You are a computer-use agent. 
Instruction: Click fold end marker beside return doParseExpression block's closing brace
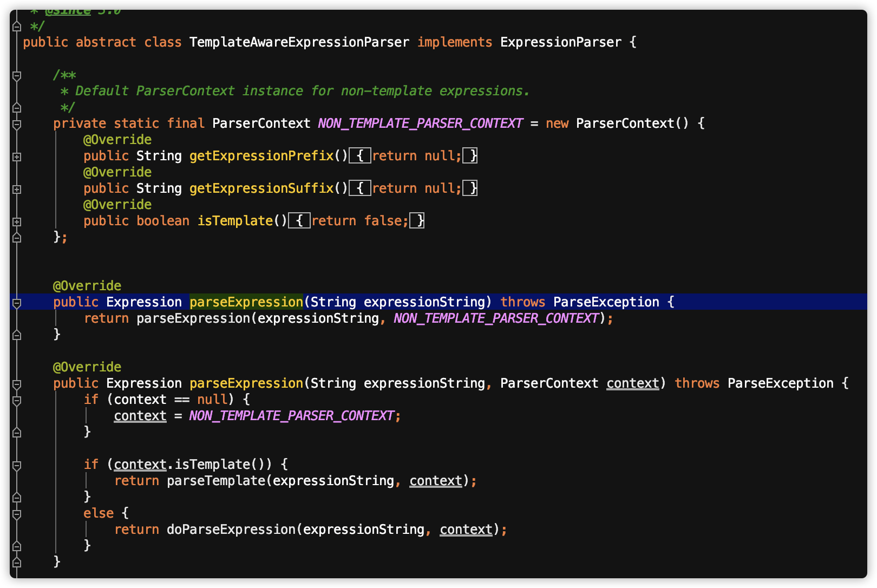pyautogui.click(x=17, y=546)
